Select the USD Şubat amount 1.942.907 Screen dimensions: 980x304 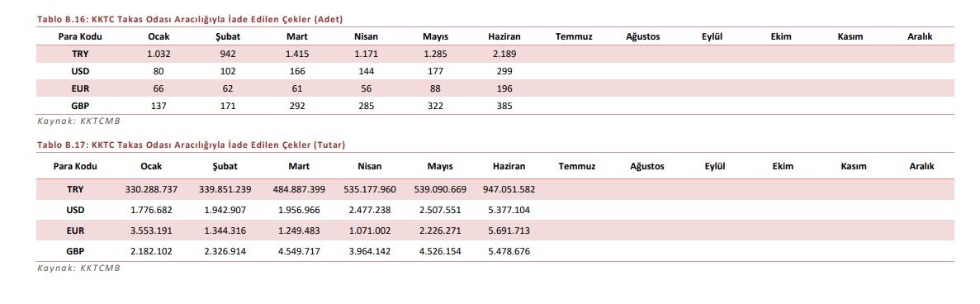click(x=225, y=210)
